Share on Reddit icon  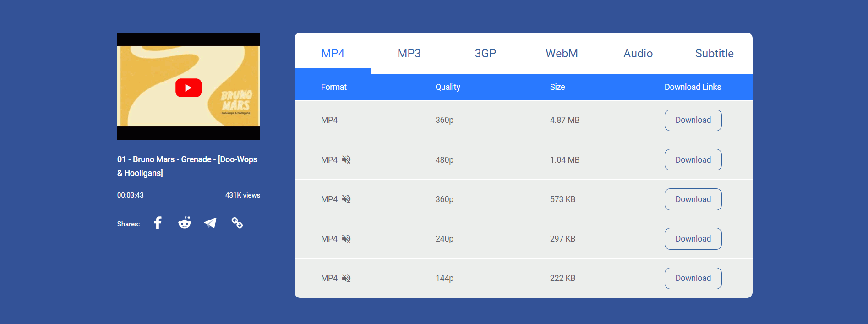point(185,223)
